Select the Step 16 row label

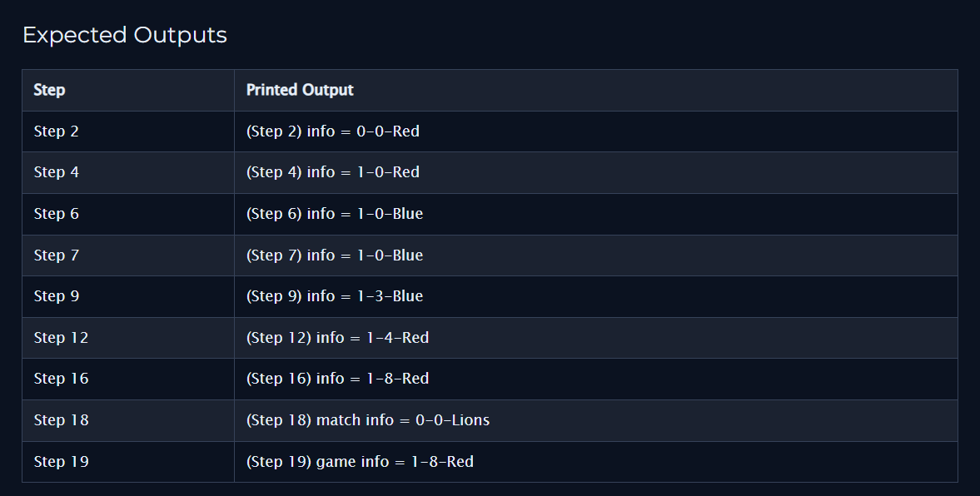[x=61, y=379]
